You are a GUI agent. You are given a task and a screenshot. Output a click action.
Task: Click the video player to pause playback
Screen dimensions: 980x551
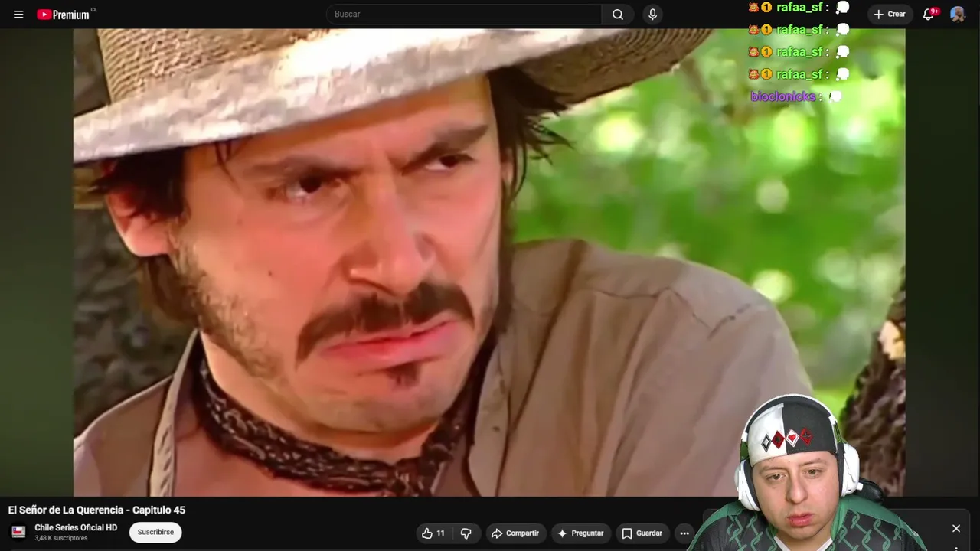(489, 262)
